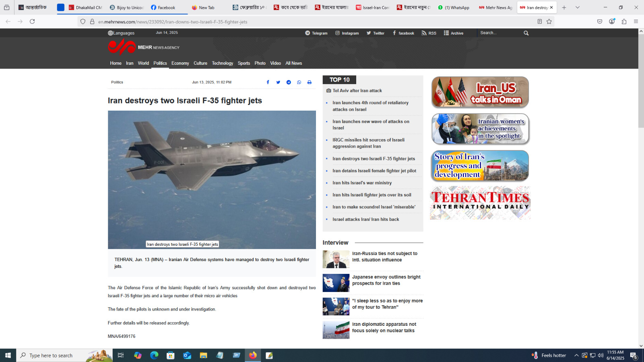The height and width of the screenshot is (362, 644).
Task: Open the RSS feed link
Action: tap(429, 33)
